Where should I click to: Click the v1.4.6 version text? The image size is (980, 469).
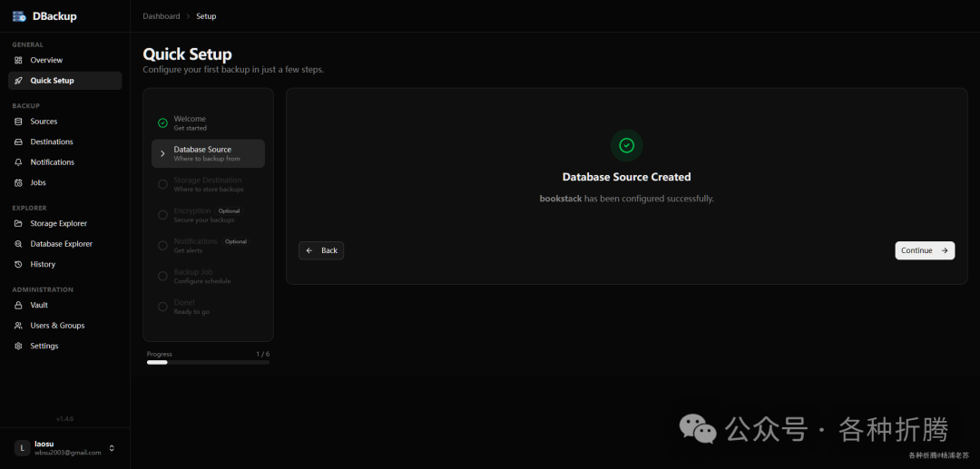[x=65, y=419]
